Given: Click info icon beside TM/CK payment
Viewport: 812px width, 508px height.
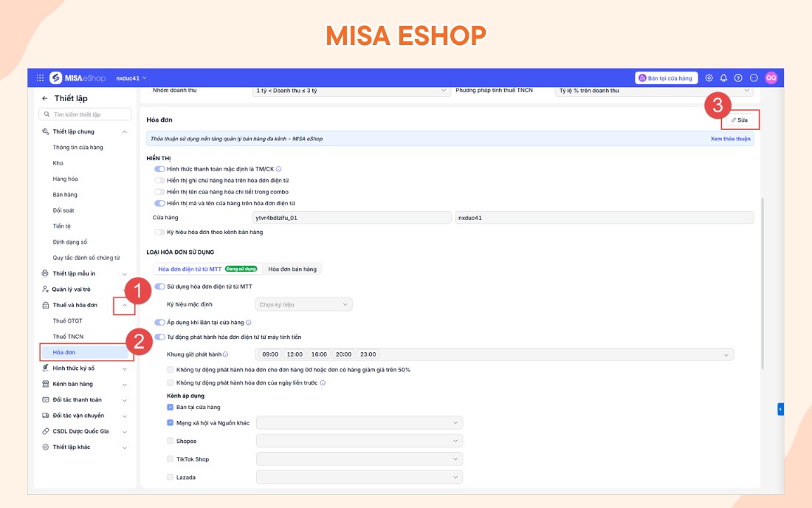Looking at the screenshot, I should point(278,169).
